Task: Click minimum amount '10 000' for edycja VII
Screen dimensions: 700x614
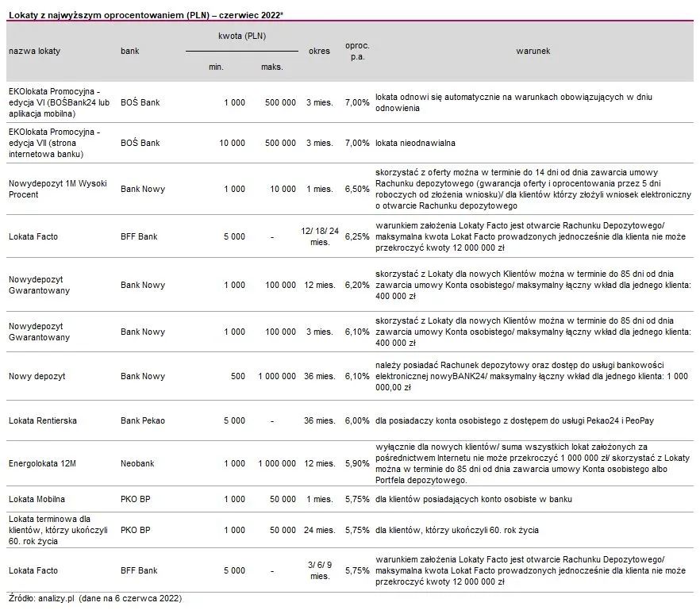Action: 232,143
